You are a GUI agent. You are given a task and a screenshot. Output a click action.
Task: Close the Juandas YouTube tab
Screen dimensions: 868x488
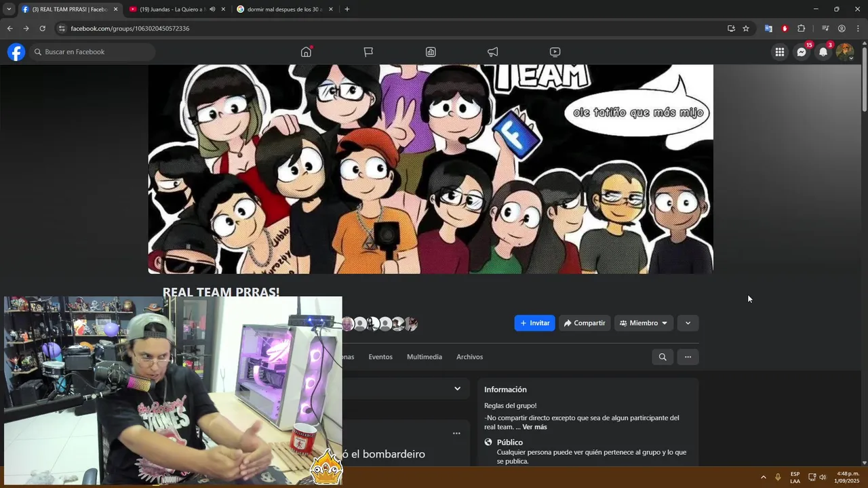click(223, 9)
